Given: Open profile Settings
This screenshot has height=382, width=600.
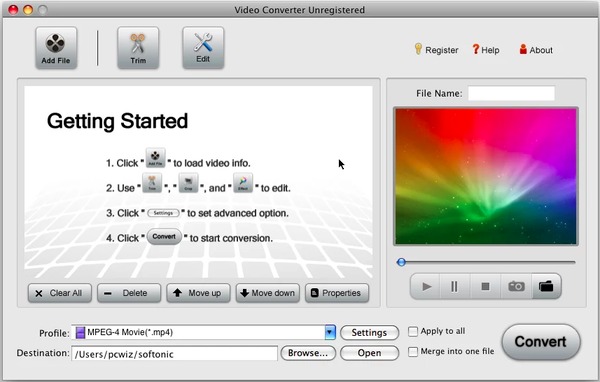Looking at the screenshot, I should click(x=369, y=333).
